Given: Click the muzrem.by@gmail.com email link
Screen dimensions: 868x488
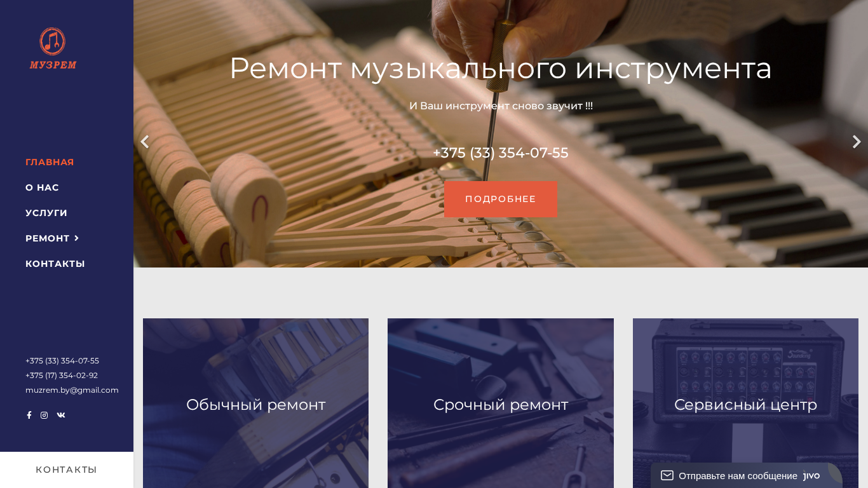Looking at the screenshot, I should point(72,390).
